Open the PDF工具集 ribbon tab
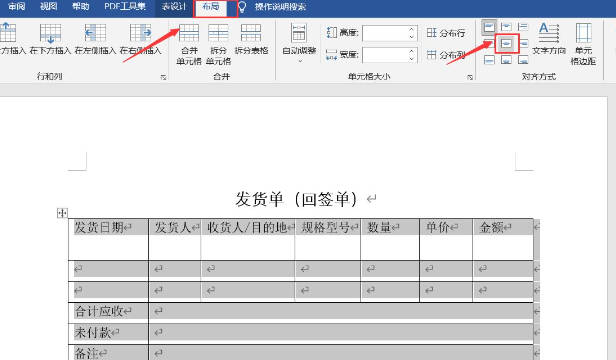 pos(125,6)
